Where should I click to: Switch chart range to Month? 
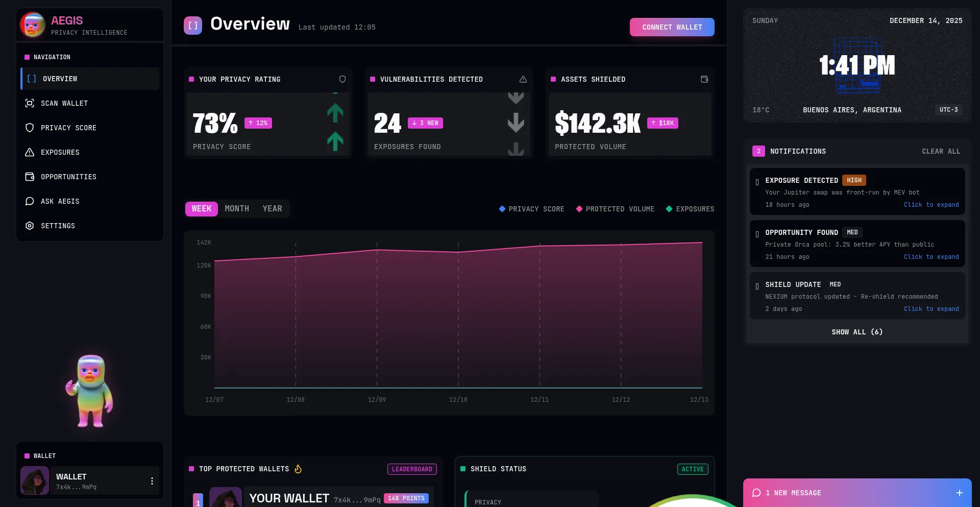tap(237, 209)
